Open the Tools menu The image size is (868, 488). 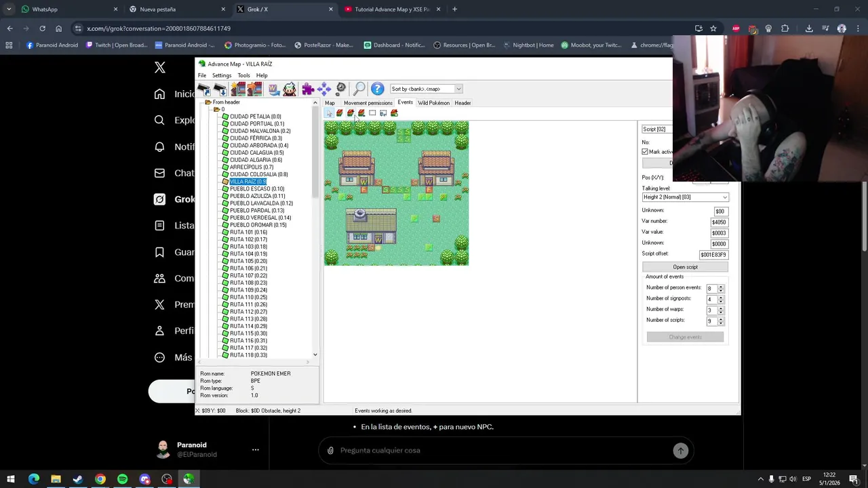coord(243,75)
